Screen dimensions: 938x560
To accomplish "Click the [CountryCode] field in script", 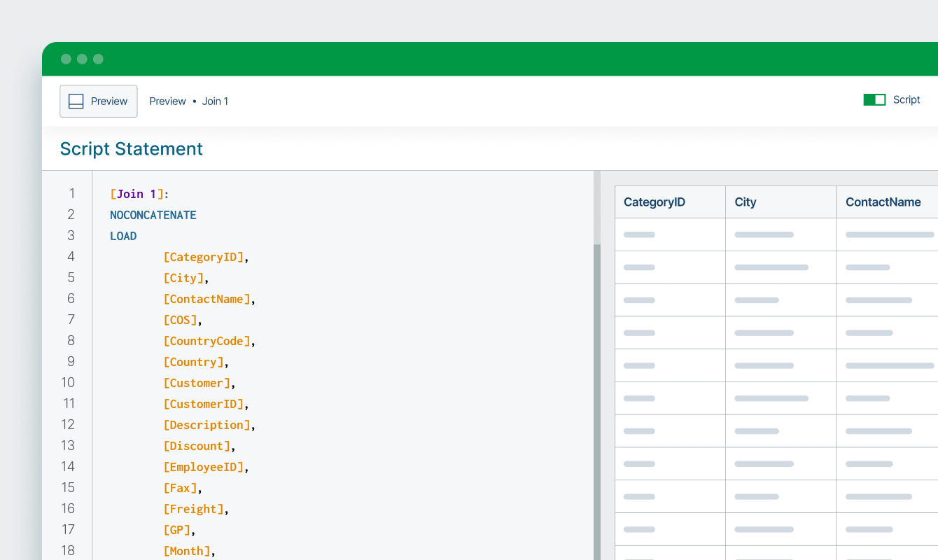I will (x=207, y=341).
